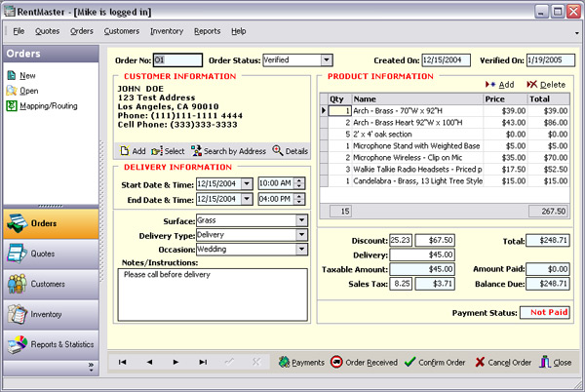Open Payments for this order
The height and width of the screenshot is (392, 585).
click(301, 362)
